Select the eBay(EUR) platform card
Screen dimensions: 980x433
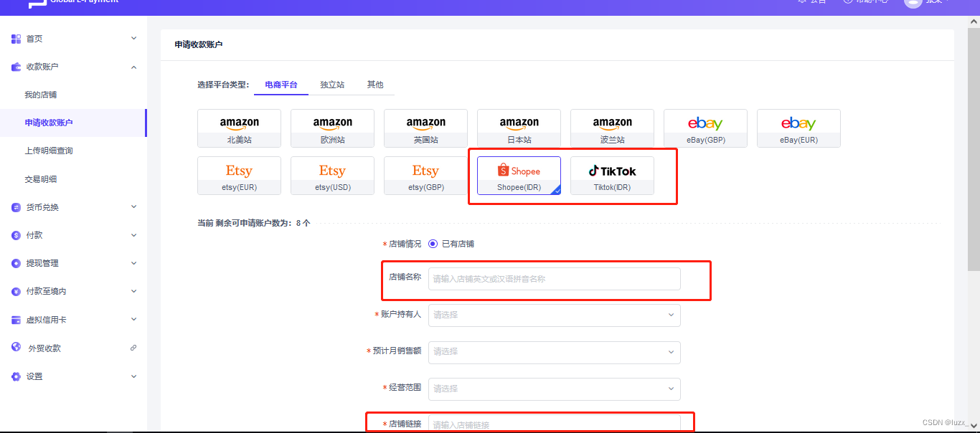click(x=798, y=128)
